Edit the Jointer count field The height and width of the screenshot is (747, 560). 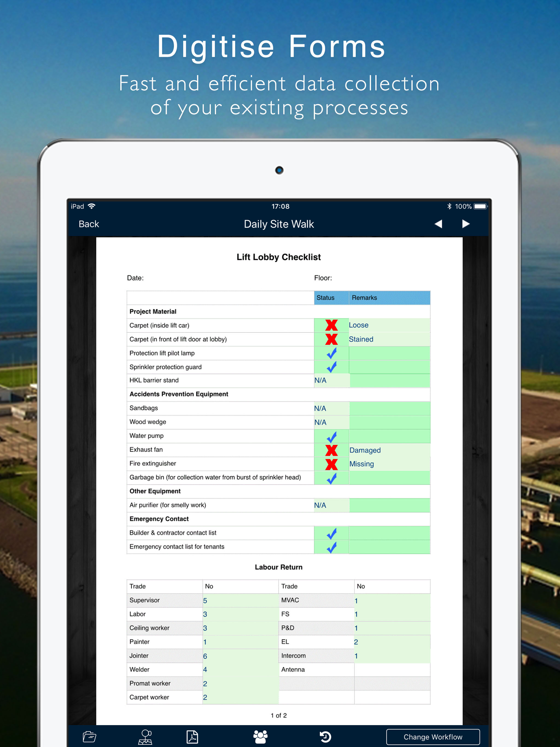[240, 656]
